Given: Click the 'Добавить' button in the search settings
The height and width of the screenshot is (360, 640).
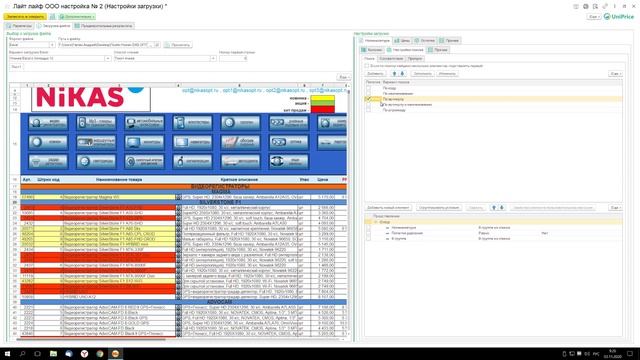Looking at the screenshot, I should 375,74.
